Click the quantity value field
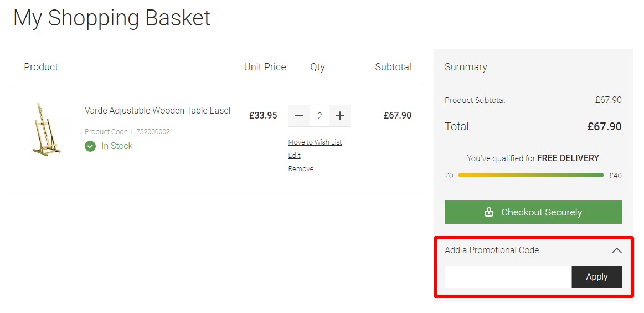644x313 pixels. pos(320,116)
